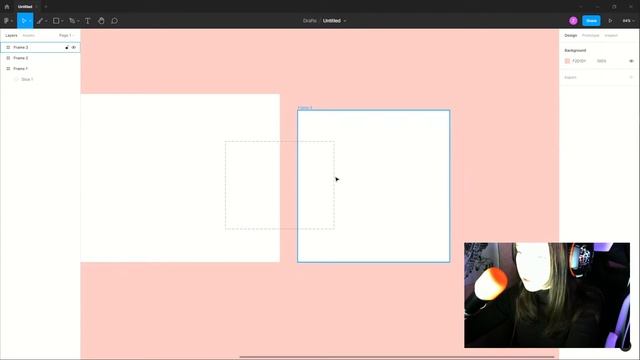Click the Share button
This screenshot has width=640, height=360.
(591, 20)
